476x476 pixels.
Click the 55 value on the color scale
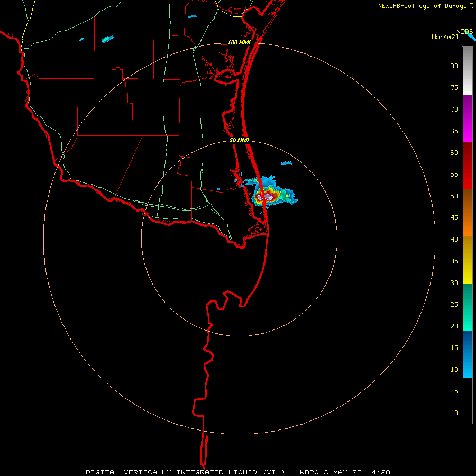tap(454, 174)
